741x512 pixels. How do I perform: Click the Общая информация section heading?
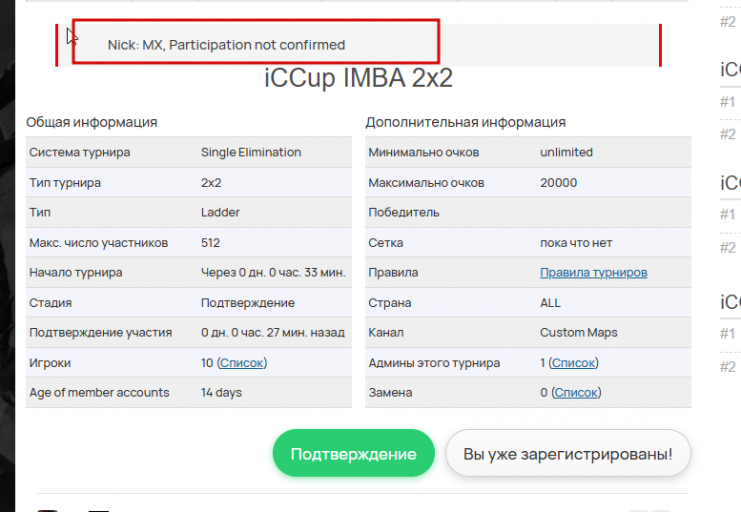click(91, 122)
